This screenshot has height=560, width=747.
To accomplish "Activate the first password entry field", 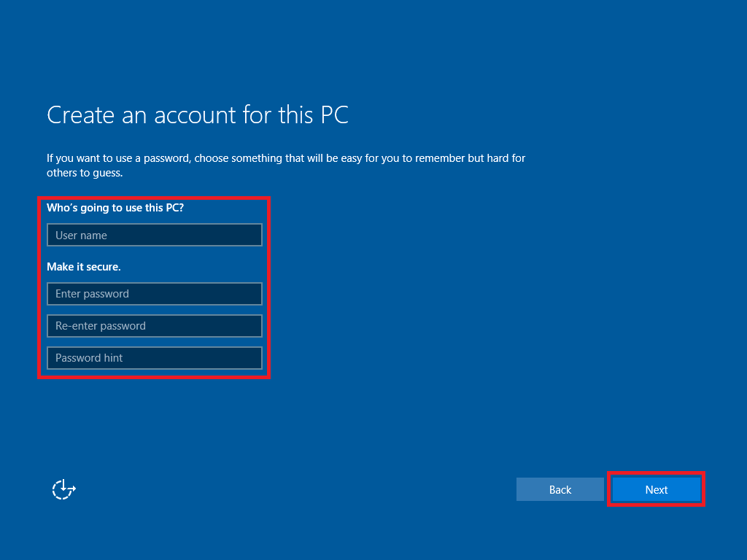I will [x=154, y=294].
